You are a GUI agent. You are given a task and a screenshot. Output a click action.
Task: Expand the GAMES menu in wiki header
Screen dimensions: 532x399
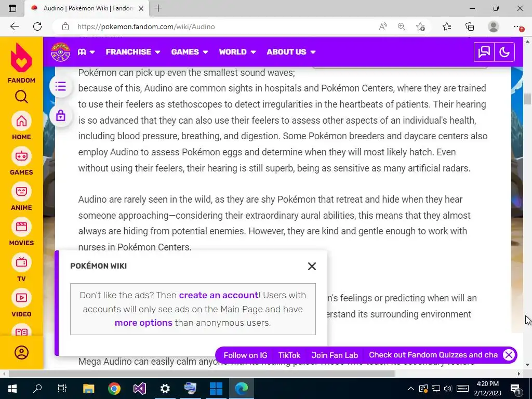[189, 52]
